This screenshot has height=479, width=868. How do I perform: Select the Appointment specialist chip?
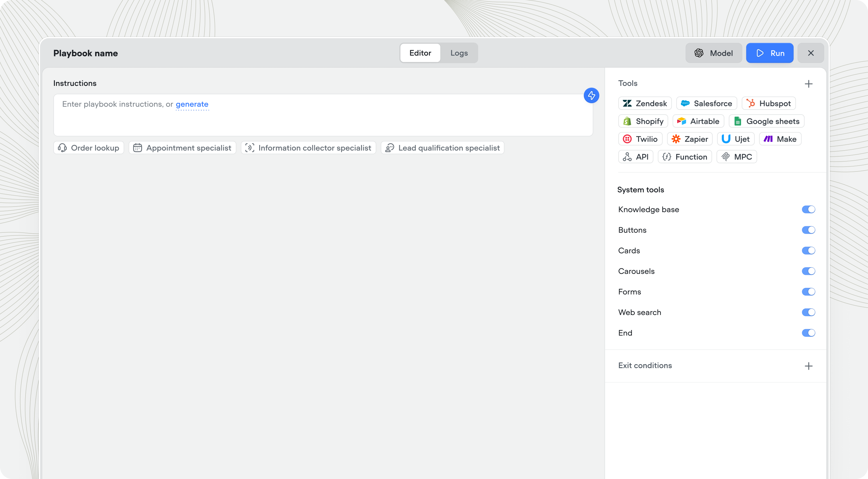pos(182,148)
